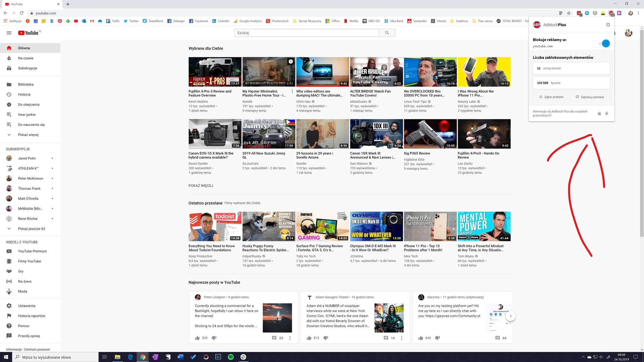Image resolution: width=644 pixels, height=362 pixels.
Task: Like Peter Lindgren's post
Action: click(197, 338)
